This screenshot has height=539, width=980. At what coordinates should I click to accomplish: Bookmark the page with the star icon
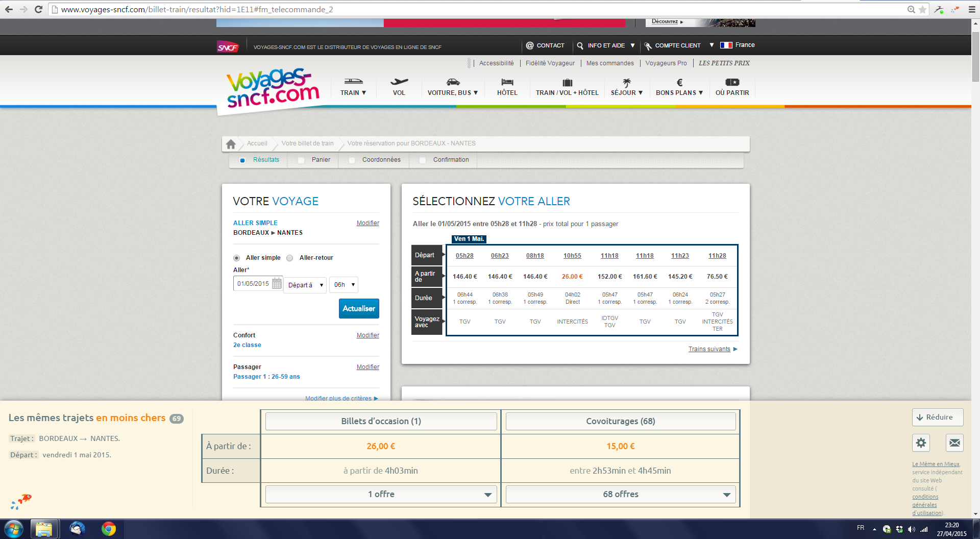pyautogui.click(x=923, y=9)
